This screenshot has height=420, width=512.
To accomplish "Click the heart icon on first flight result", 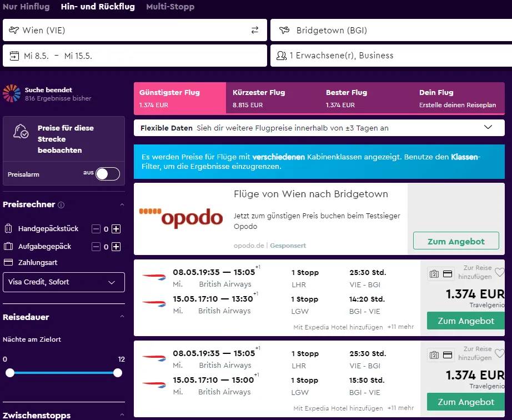I will tap(499, 272).
